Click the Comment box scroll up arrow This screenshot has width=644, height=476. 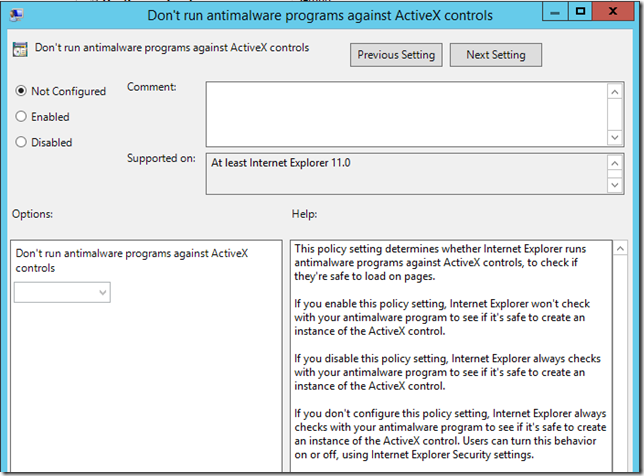(615, 92)
